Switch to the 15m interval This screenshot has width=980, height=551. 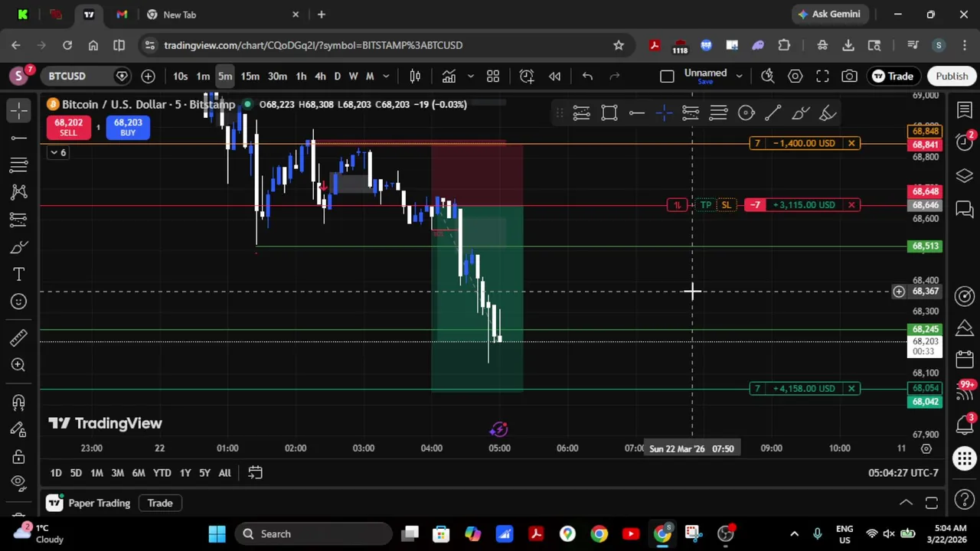pos(250,76)
